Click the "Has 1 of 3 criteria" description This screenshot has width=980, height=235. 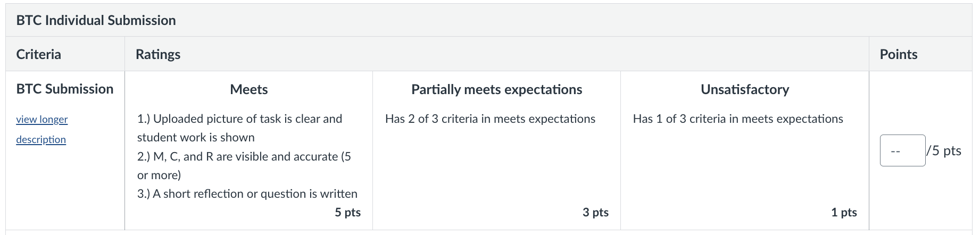pyautogui.click(x=738, y=119)
